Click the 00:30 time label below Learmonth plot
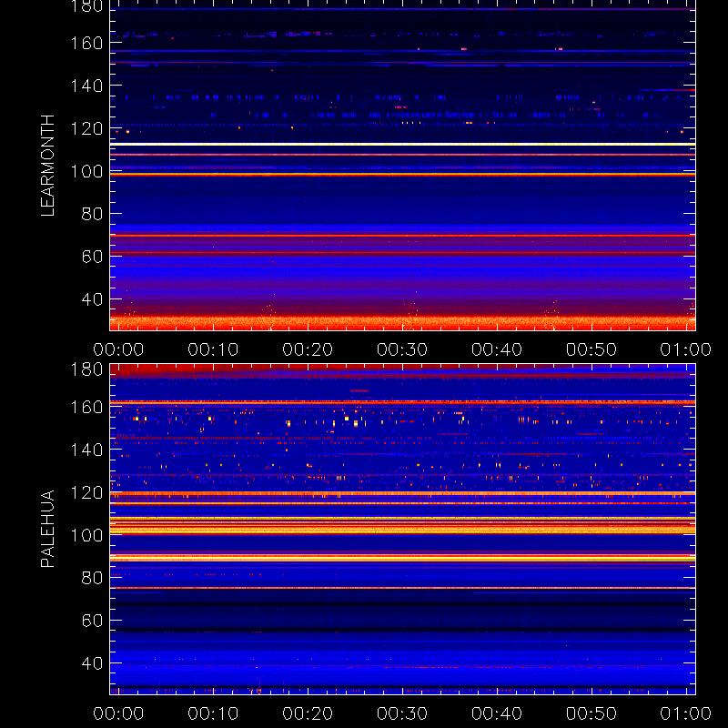728x728 pixels. point(402,349)
